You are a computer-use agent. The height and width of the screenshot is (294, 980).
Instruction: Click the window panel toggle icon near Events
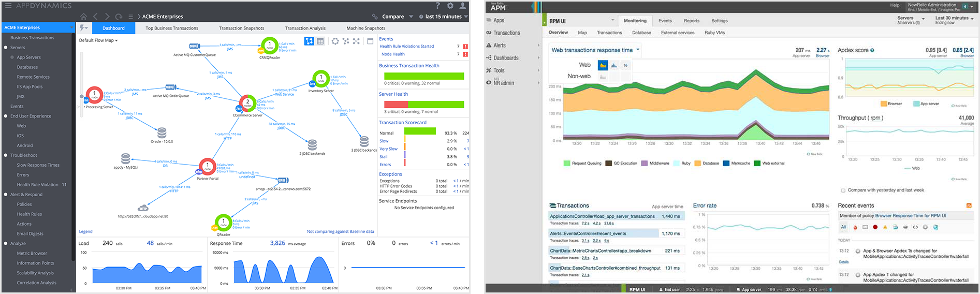click(370, 41)
